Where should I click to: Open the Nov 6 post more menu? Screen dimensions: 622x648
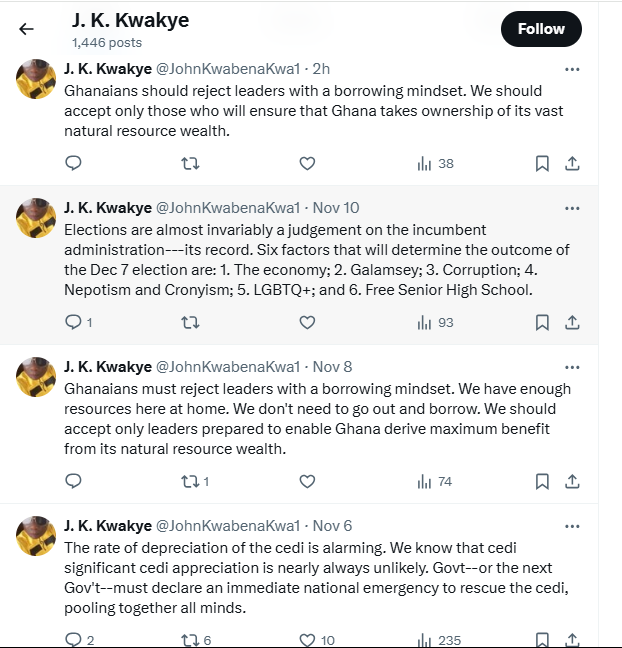tap(572, 526)
